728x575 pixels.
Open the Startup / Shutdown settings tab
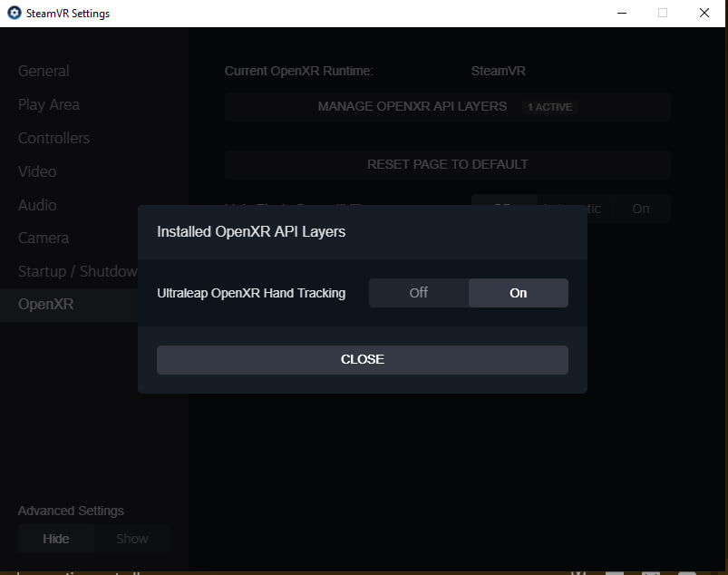(x=78, y=271)
